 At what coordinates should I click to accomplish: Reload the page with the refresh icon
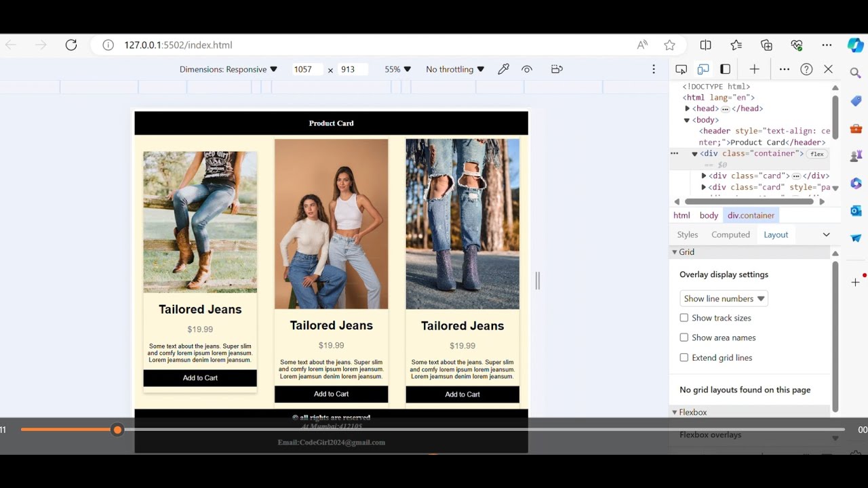71,45
